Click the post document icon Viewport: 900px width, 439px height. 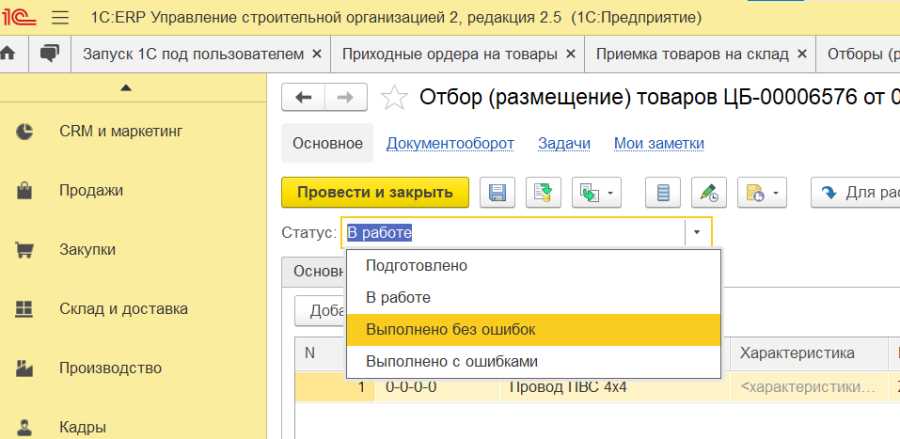click(x=545, y=192)
